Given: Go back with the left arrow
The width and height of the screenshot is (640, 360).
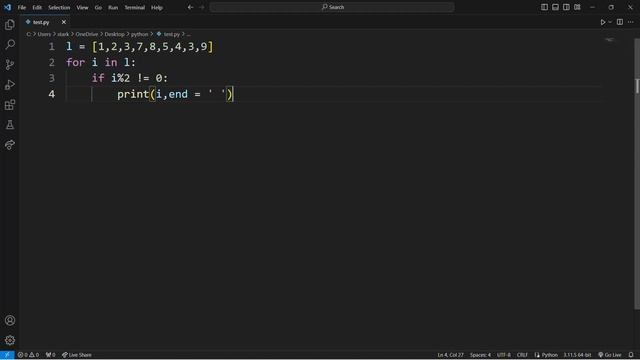Looking at the screenshot, I should click(190, 7).
